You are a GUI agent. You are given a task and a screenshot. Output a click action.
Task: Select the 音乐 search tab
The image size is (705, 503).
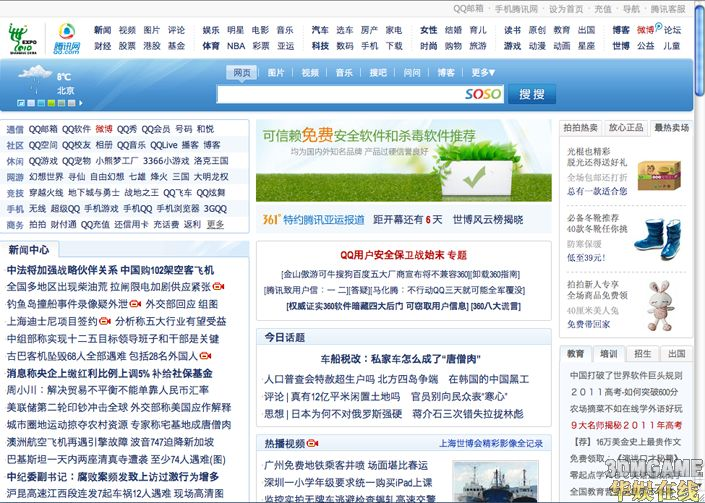pos(344,72)
